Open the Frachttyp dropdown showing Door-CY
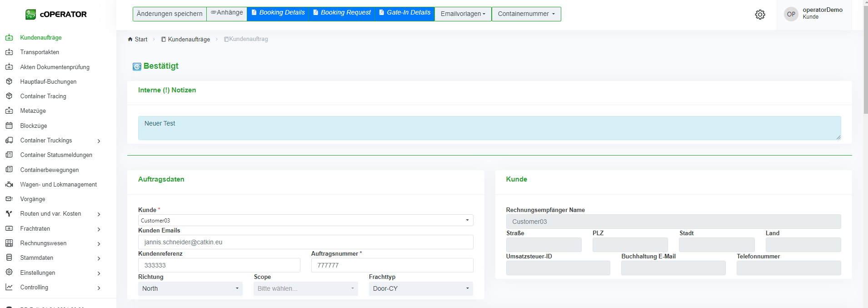868x308 pixels. click(x=420, y=288)
